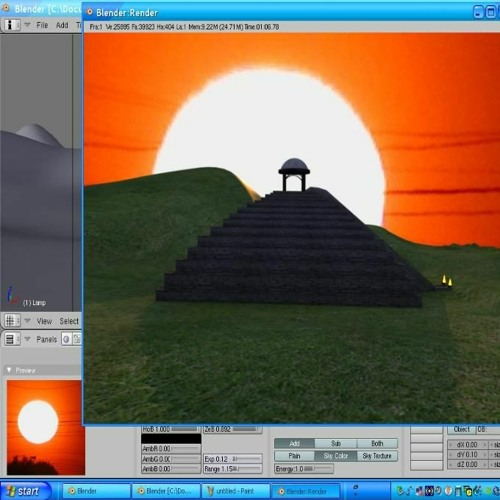Open the untitled - Paint taskbar item

[x=236, y=491]
